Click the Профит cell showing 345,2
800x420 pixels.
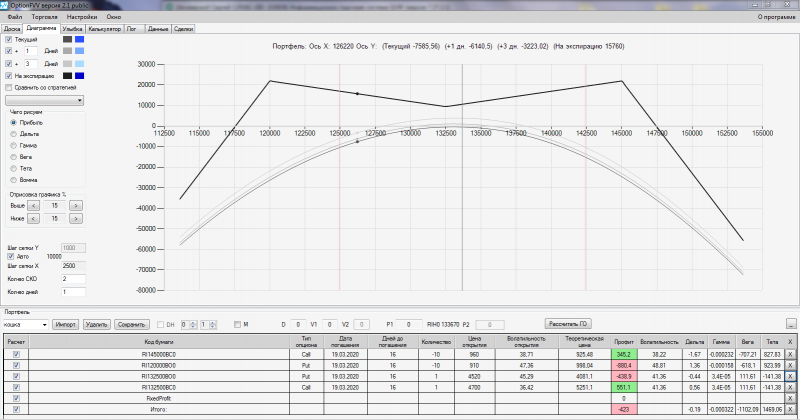click(623, 354)
